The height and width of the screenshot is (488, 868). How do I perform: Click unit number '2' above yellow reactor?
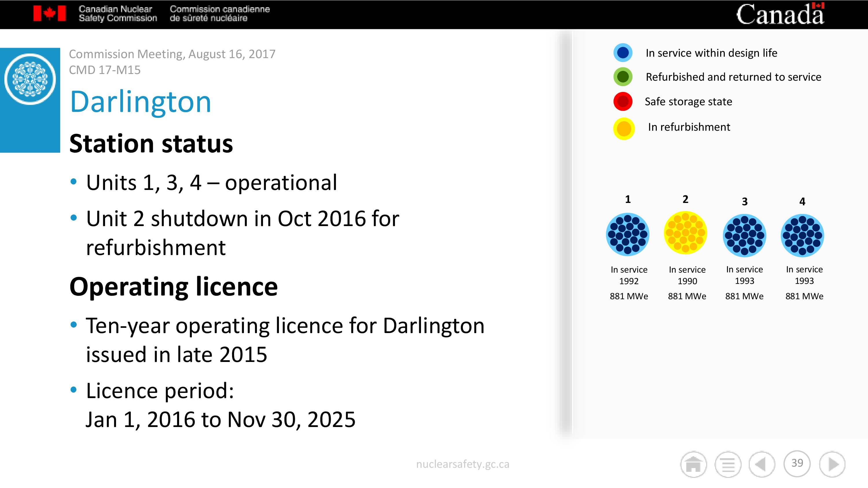685,199
